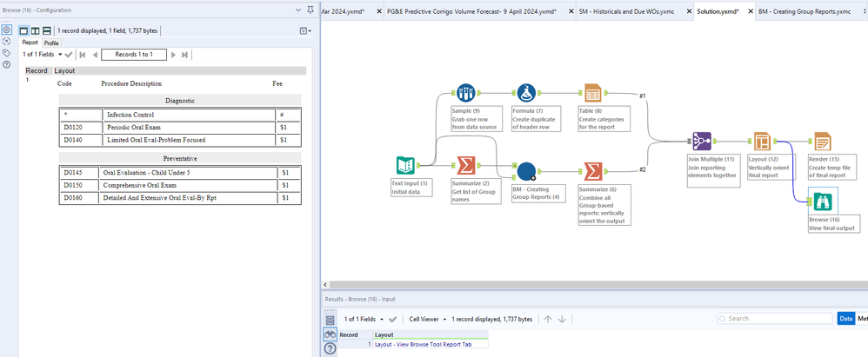Viewport: 868px width, 357px height.
Task: Switch to the Report tab
Action: pyautogui.click(x=30, y=43)
